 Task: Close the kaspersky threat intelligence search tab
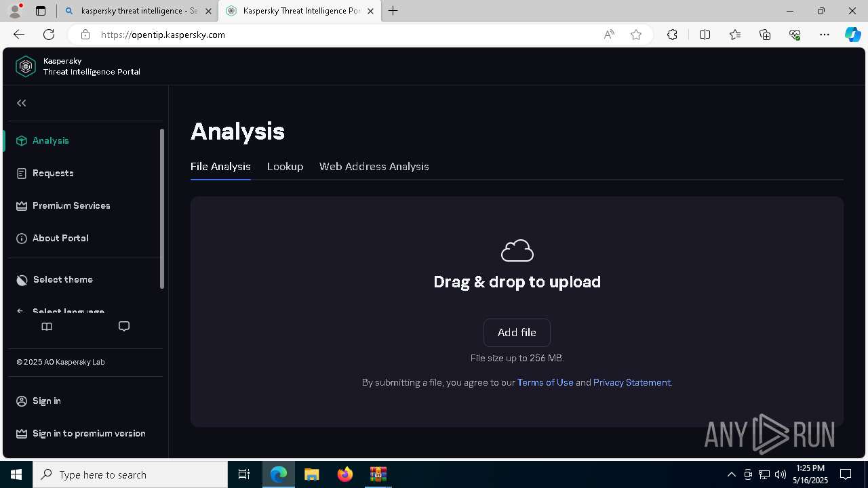point(208,11)
